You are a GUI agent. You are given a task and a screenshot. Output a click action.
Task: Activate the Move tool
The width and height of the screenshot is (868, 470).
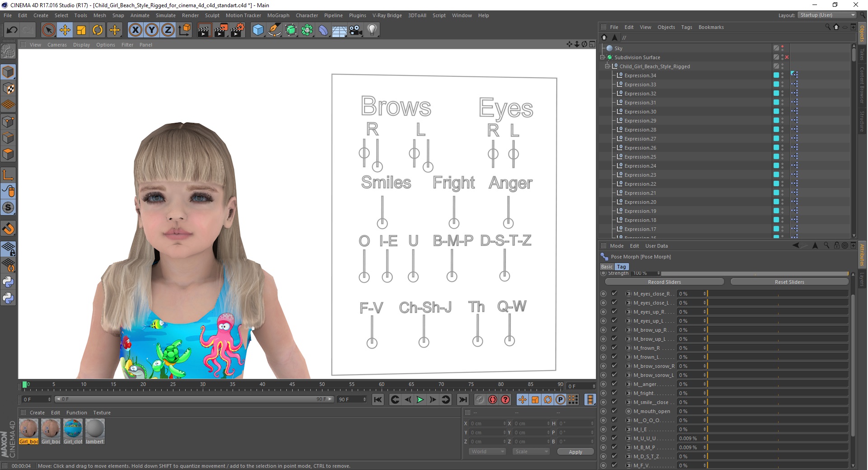pyautogui.click(x=65, y=30)
